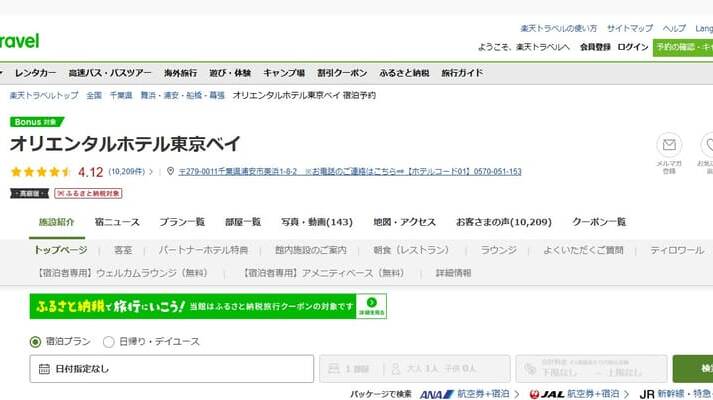
Task: Open 高速バス・バスツアー in main navigation
Action: point(110,73)
